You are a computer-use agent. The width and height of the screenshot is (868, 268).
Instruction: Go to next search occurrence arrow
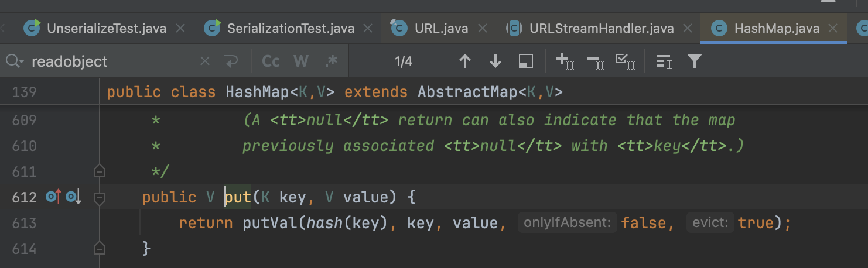coord(495,61)
